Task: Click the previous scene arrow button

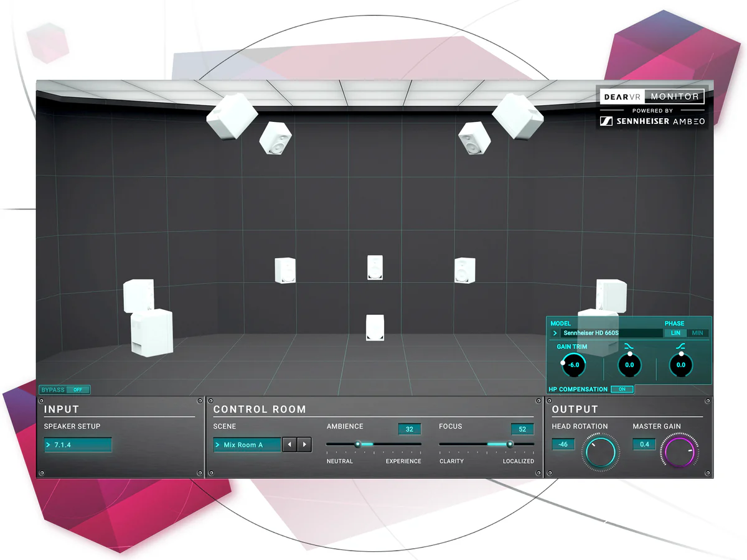Action: click(289, 445)
